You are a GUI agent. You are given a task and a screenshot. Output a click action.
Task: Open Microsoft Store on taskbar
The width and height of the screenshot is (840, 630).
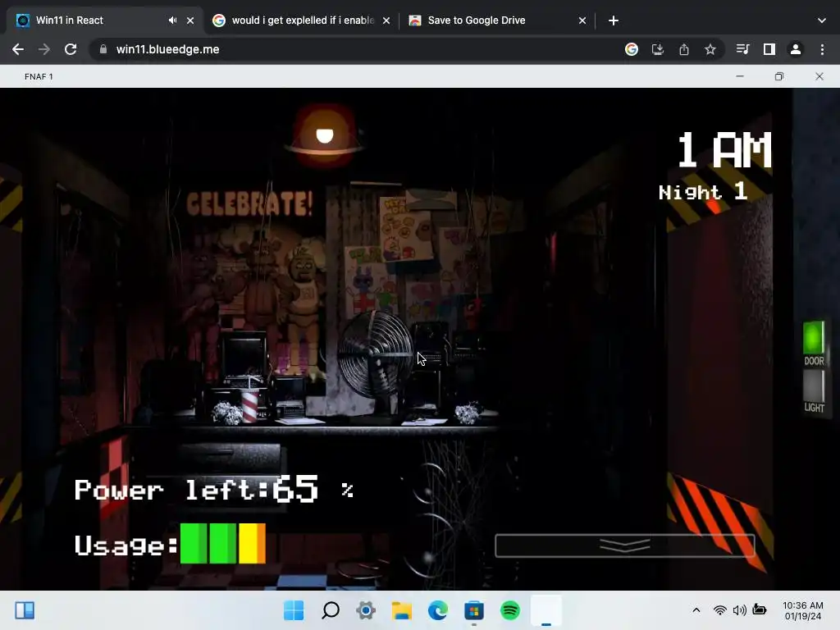click(474, 610)
